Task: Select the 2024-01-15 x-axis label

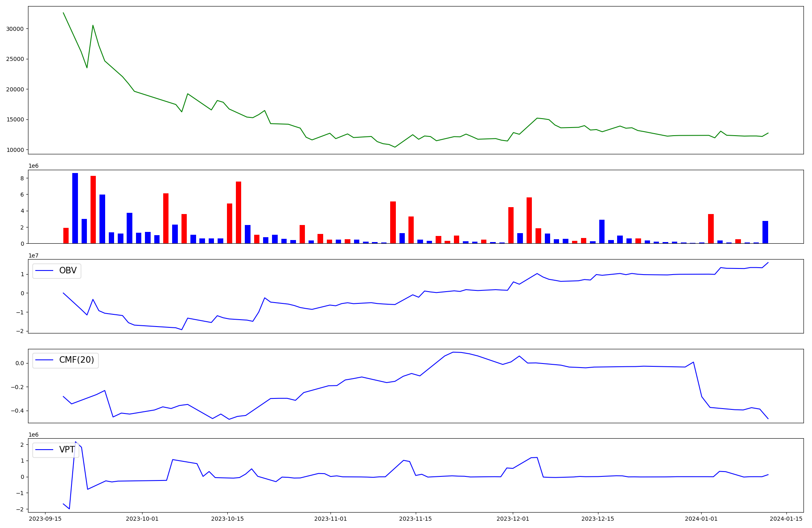Action: click(x=786, y=519)
